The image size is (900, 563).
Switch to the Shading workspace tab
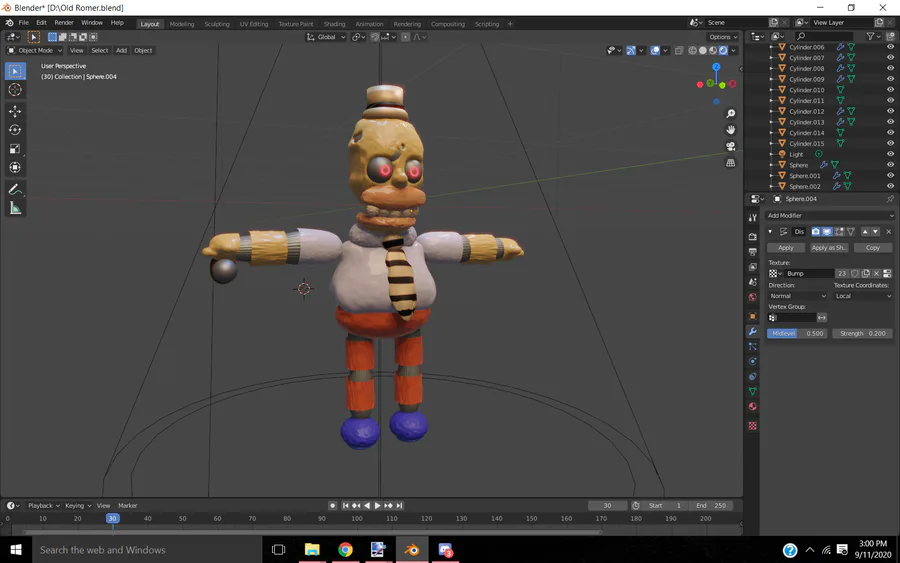tap(334, 24)
